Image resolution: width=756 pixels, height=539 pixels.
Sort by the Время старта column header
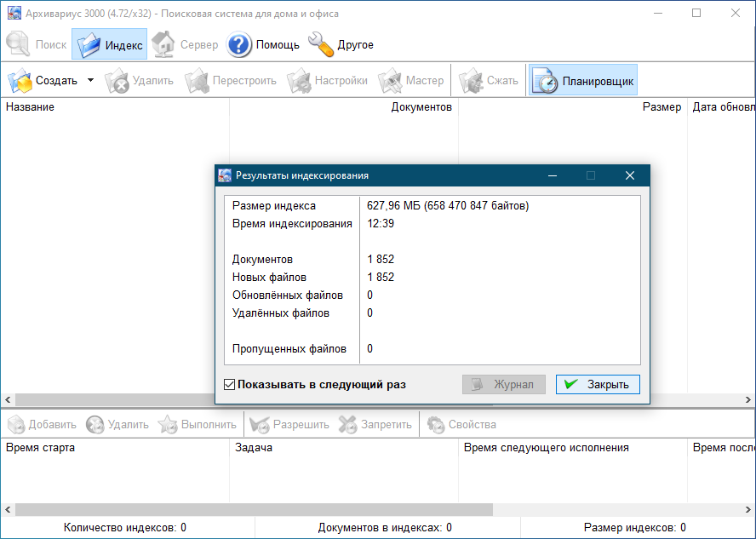[115, 448]
